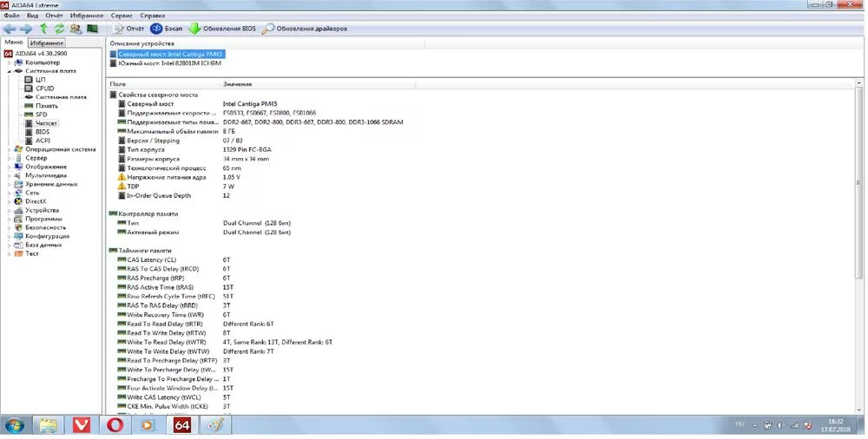Expand the Операционная система node
Viewport: 868px width, 439px height.
pyautogui.click(x=9, y=149)
